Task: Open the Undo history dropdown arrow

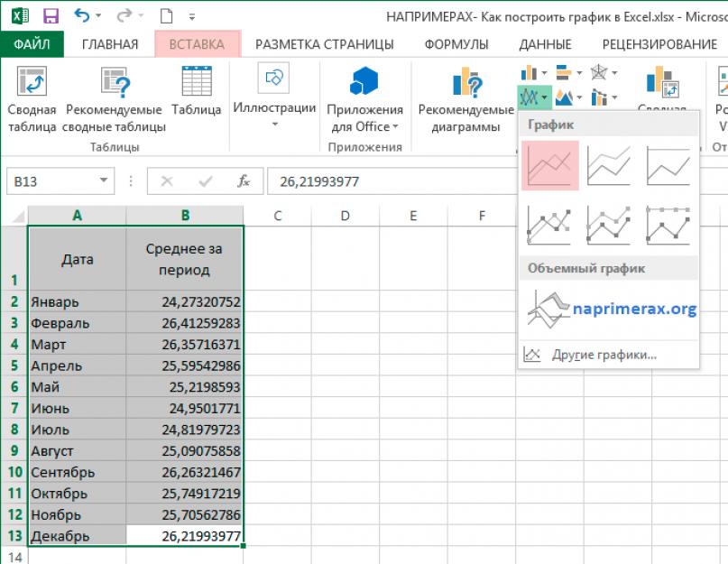Action: click(x=98, y=16)
